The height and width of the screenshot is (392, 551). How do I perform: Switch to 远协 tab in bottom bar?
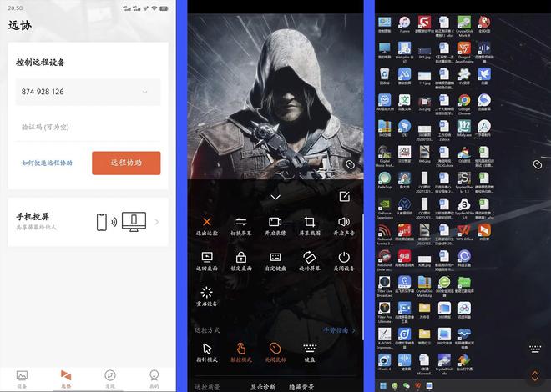point(66,379)
